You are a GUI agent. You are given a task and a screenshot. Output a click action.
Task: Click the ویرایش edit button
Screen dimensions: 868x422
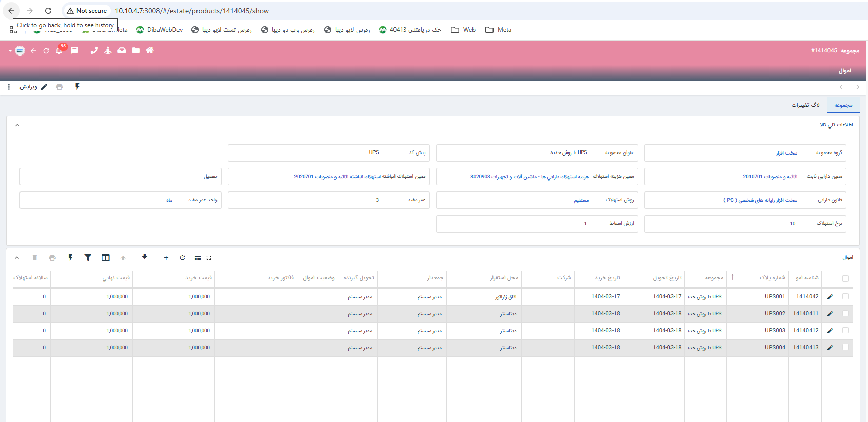coord(33,87)
